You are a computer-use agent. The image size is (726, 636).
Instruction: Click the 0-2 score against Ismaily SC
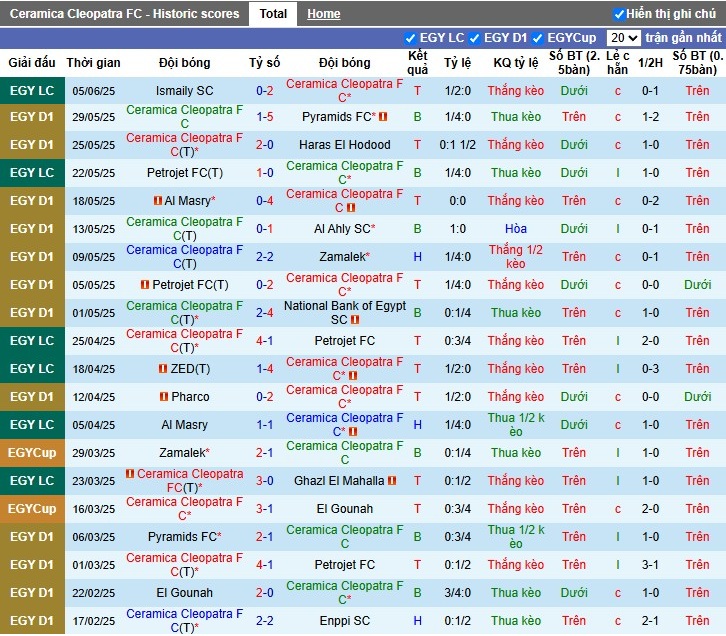[x=264, y=91]
